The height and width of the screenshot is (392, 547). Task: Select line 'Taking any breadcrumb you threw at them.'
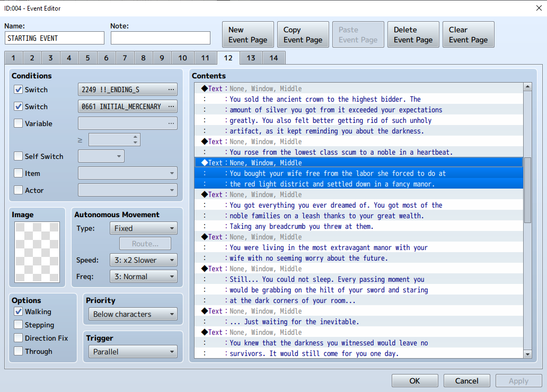[x=359, y=226]
